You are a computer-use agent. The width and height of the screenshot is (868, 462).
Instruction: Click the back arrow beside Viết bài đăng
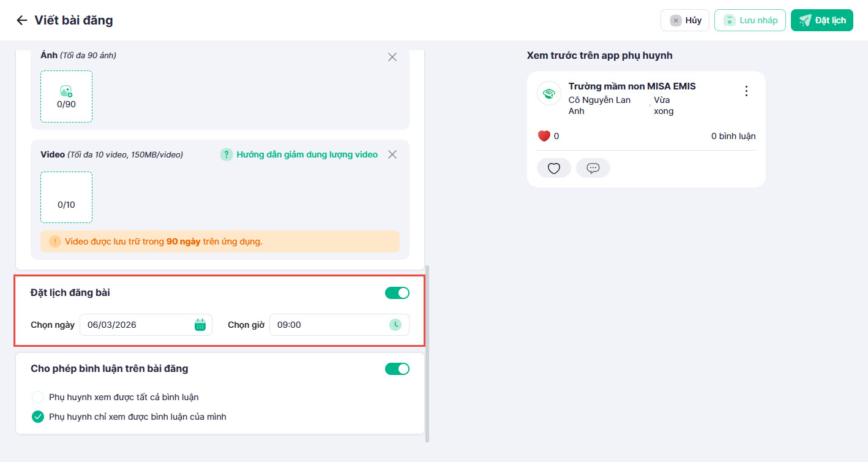click(x=22, y=20)
